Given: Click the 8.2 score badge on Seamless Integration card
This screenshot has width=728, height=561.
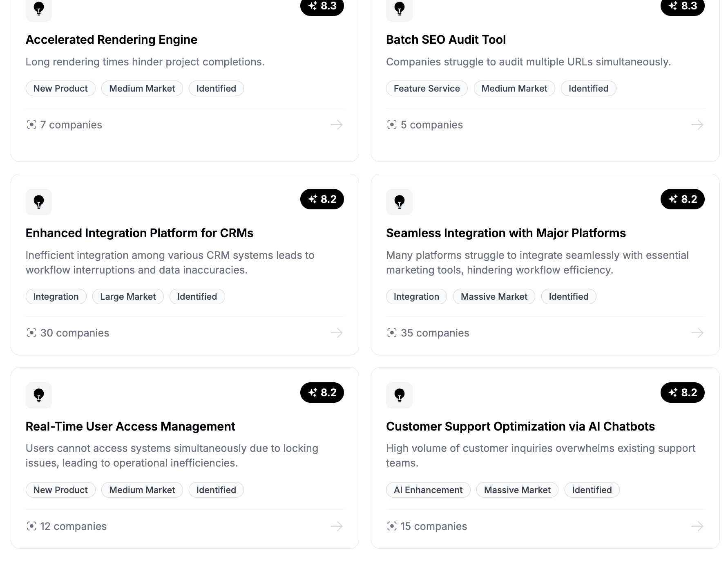Looking at the screenshot, I should coord(682,199).
